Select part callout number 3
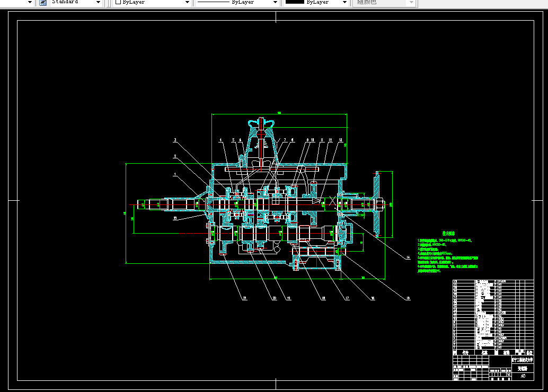 pyautogui.click(x=175, y=140)
